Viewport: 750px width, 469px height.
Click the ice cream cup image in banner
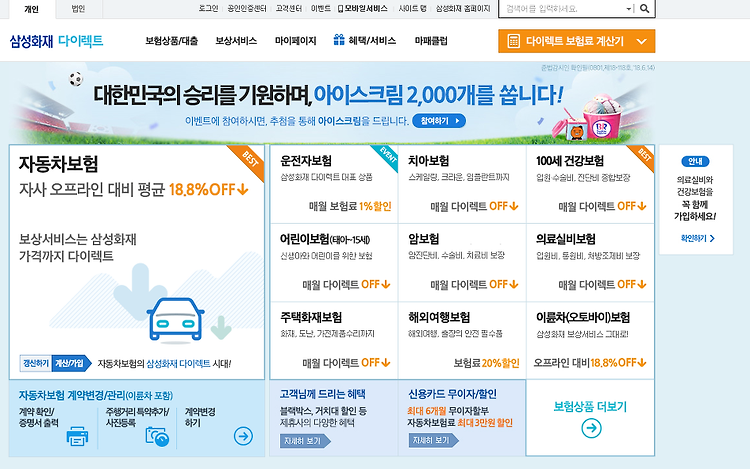(601, 118)
